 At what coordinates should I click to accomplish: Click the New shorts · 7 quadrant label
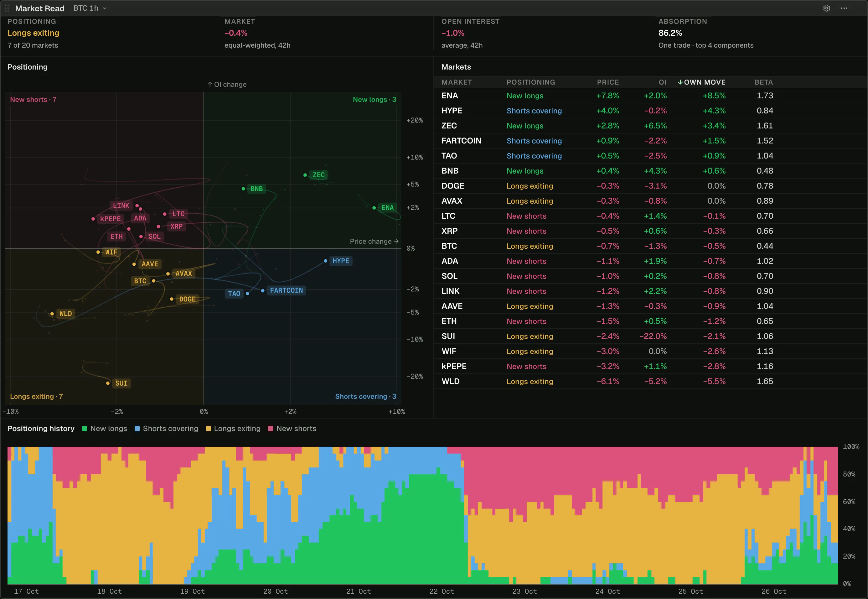pyautogui.click(x=33, y=99)
